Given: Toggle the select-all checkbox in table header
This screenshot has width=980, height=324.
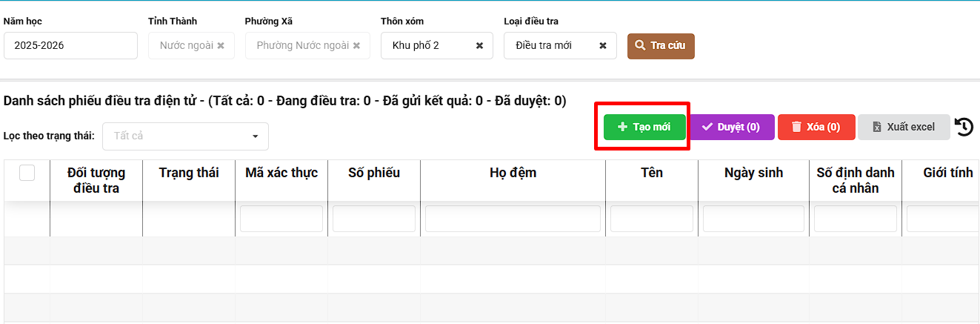Looking at the screenshot, I should tap(27, 173).
